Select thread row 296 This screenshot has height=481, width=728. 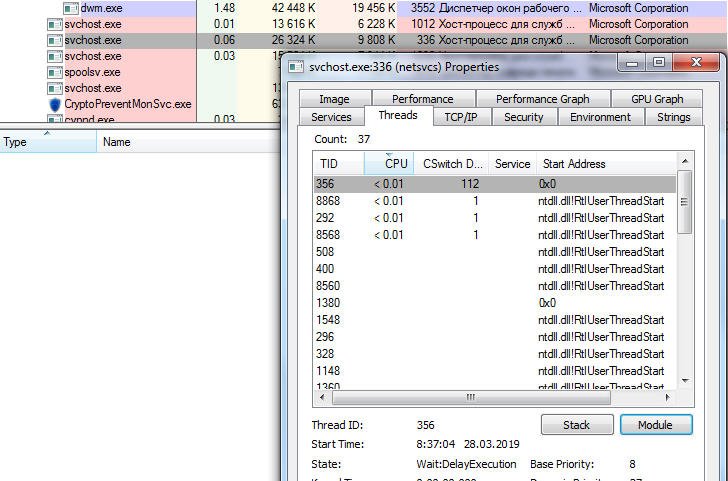(495, 337)
